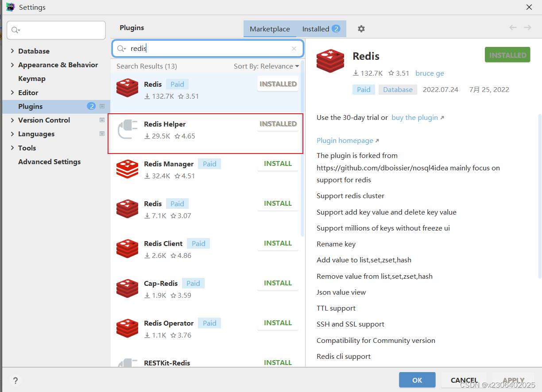
Task: Click the OK button
Action: pyautogui.click(x=417, y=380)
